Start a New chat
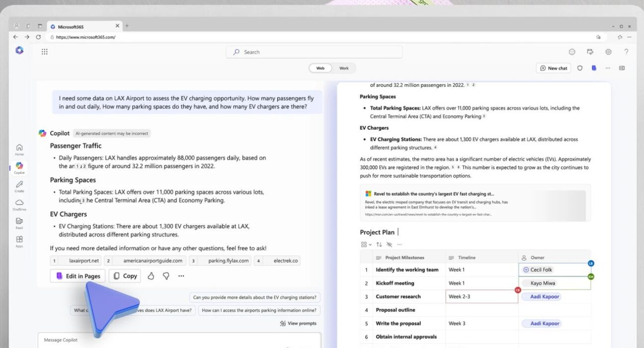 click(x=553, y=68)
